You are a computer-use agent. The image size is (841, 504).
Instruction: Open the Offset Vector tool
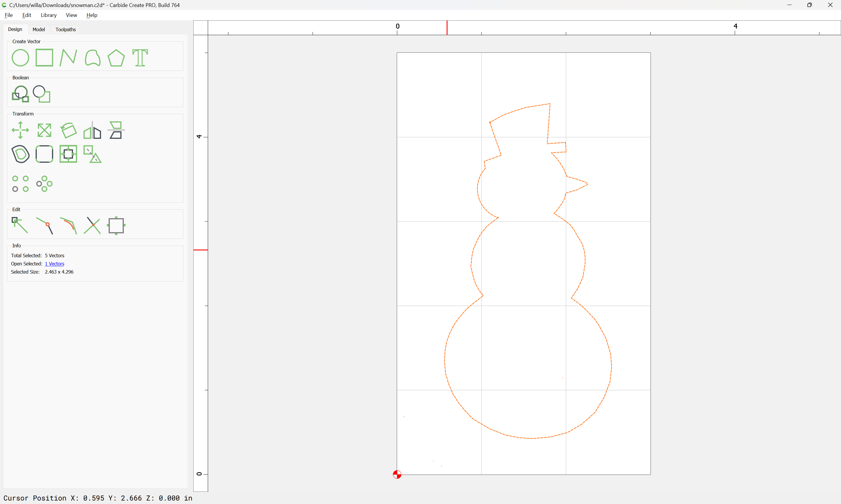pyautogui.click(x=20, y=154)
